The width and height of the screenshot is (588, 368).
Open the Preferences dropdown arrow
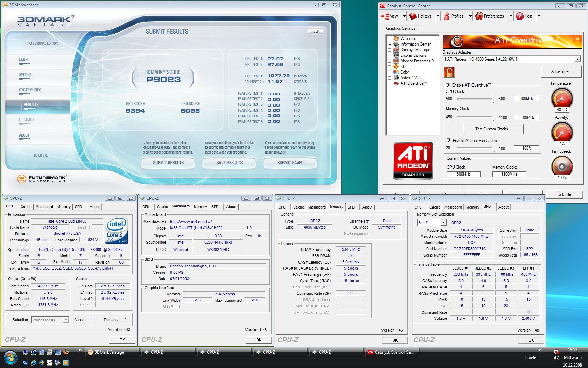click(x=511, y=16)
